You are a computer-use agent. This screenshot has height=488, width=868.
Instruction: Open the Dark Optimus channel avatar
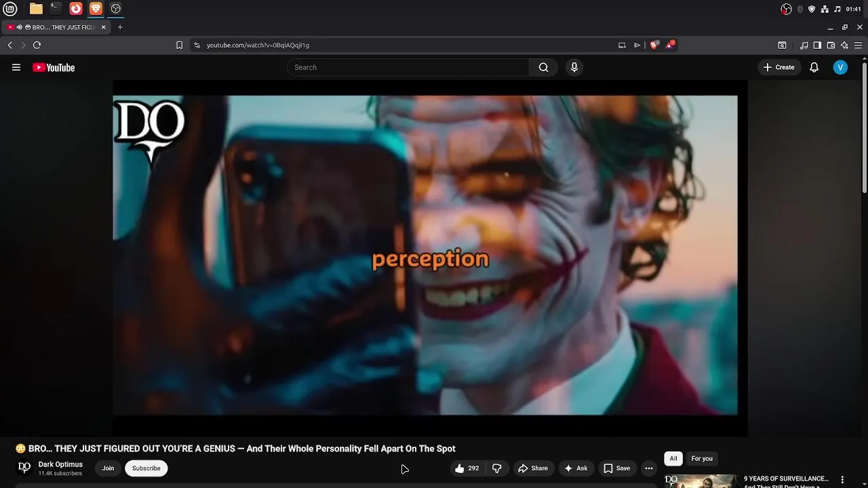pos(24,468)
